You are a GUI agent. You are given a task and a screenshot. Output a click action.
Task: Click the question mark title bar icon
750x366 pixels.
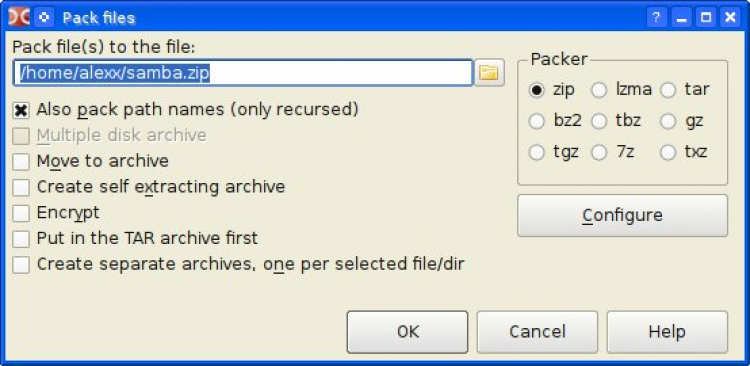[x=656, y=18]
